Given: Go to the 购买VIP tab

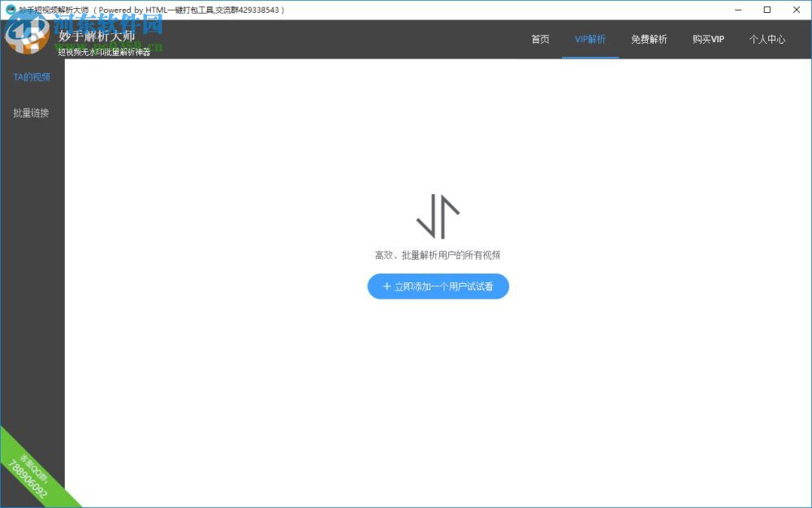Looking at the screenshot, I should coord(708,39).
